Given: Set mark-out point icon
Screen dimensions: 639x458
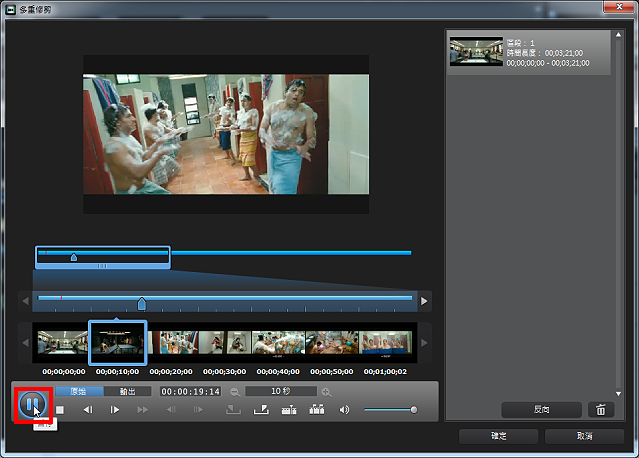Looking at the screenshot, I should pyautogui.click(x=261, y=410).
